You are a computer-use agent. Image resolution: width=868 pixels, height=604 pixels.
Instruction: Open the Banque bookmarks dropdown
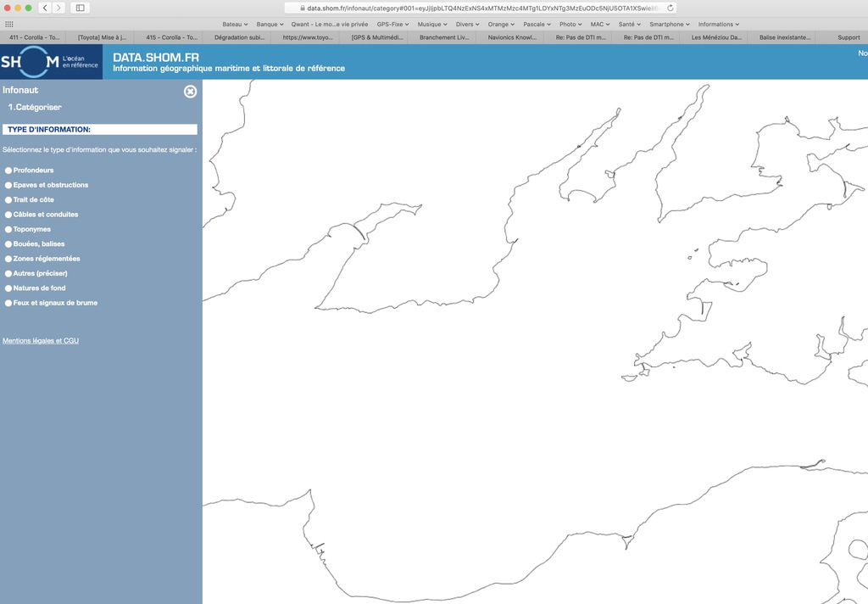(x=270, y=25)
